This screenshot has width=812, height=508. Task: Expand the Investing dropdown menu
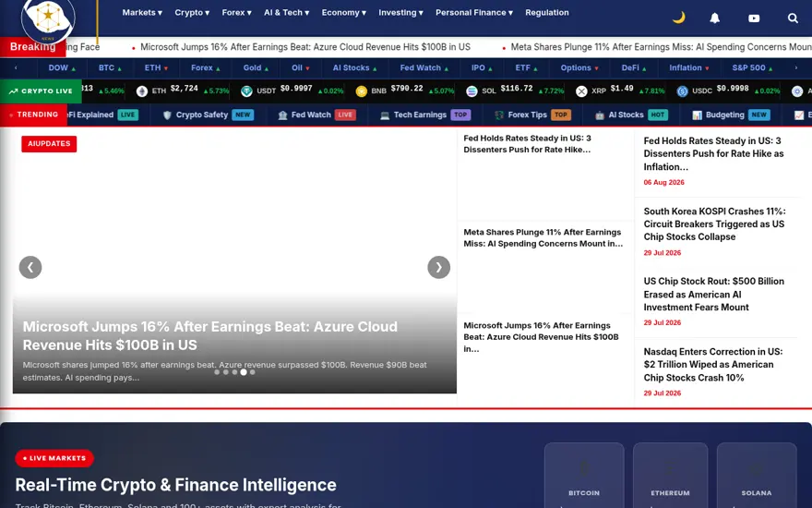400,12
